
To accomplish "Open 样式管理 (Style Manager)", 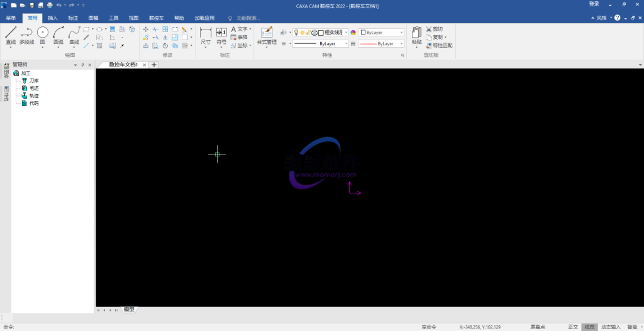I will point(267,33).
